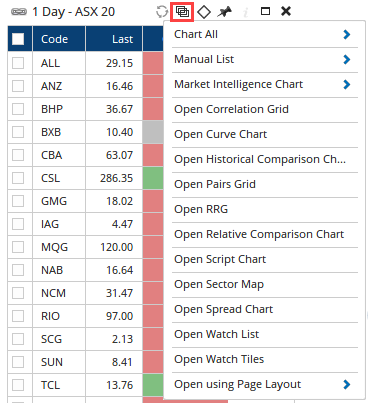Click the green change cell for CSL
The height and width of the screenshot is (403, 368).
[153, 178]
